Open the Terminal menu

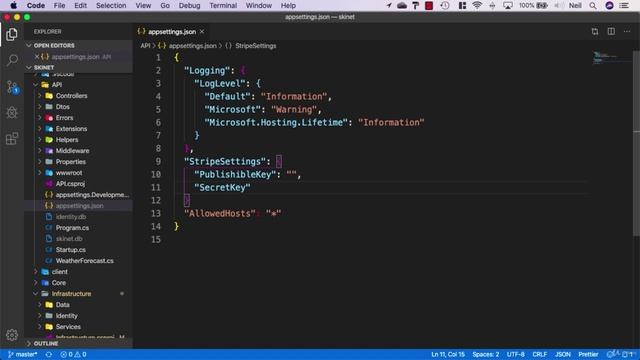[x=223, y=6]
